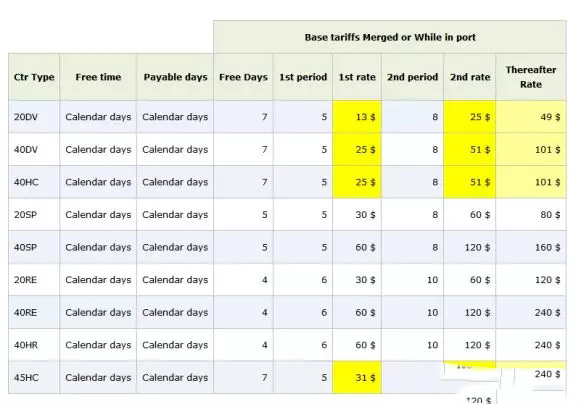
Task: Click the Base tariffs Merged header cell
Action: [390, 37]
